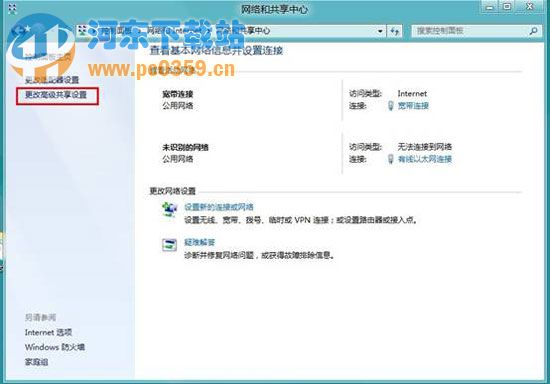Screen dimensions: 550x384
Task: Click the magnifier search icon
Action: point(533,31)
